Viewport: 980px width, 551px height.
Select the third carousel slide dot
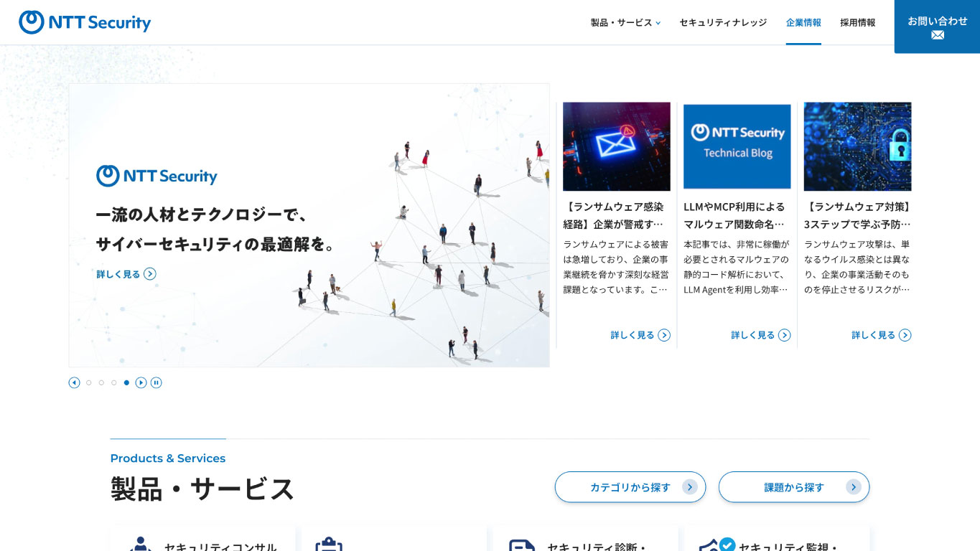pos(113,382)
